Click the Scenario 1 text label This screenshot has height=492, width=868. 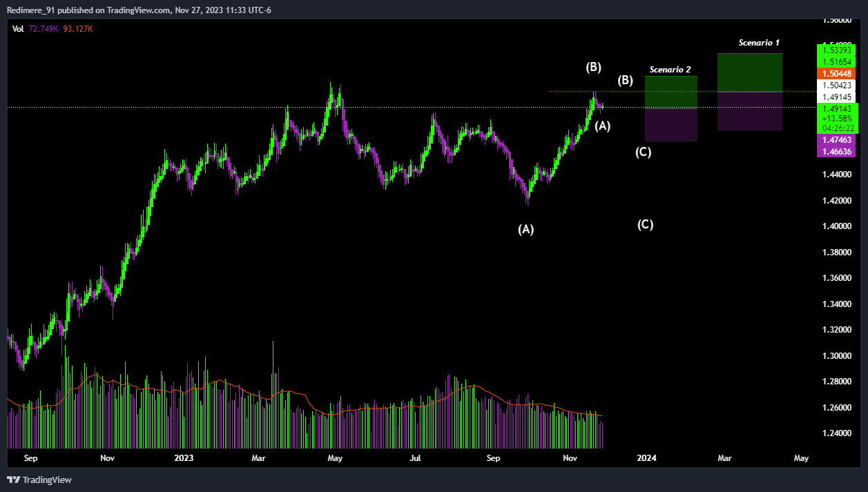click(x=759, y=43)
